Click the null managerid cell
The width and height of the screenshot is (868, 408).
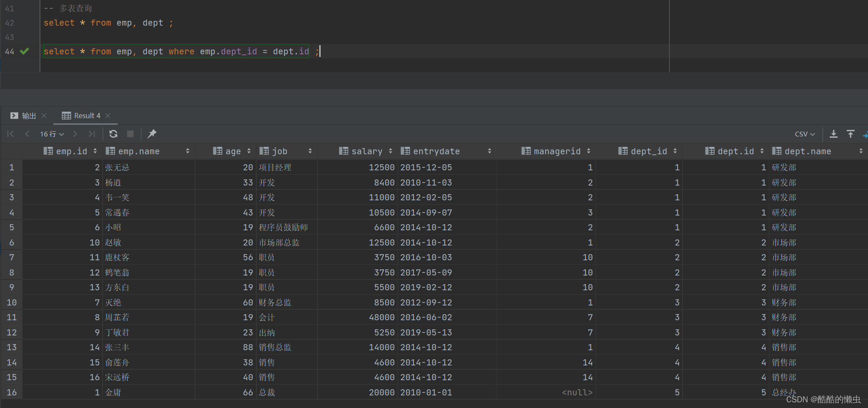(x=546, y=392)
